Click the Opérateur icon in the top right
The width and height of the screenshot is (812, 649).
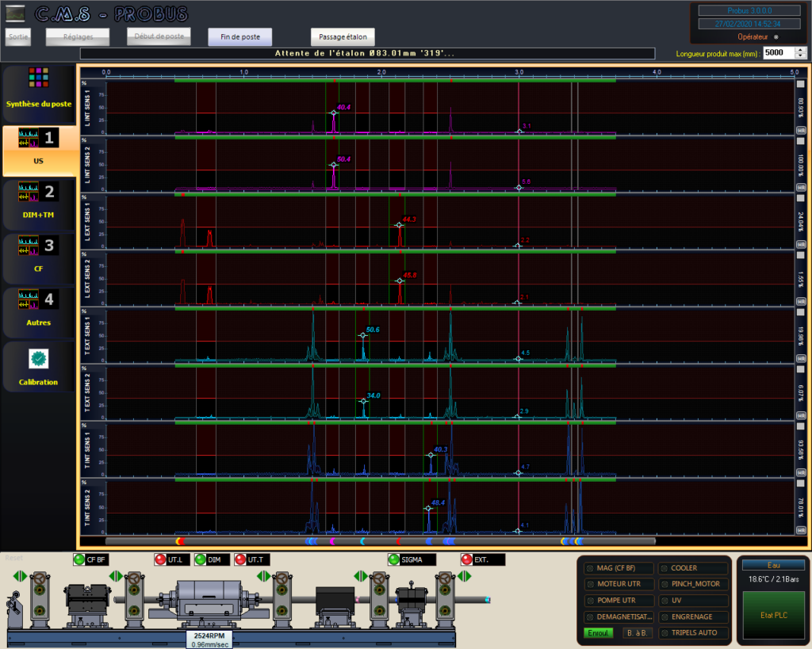click(x=776, y=37)
